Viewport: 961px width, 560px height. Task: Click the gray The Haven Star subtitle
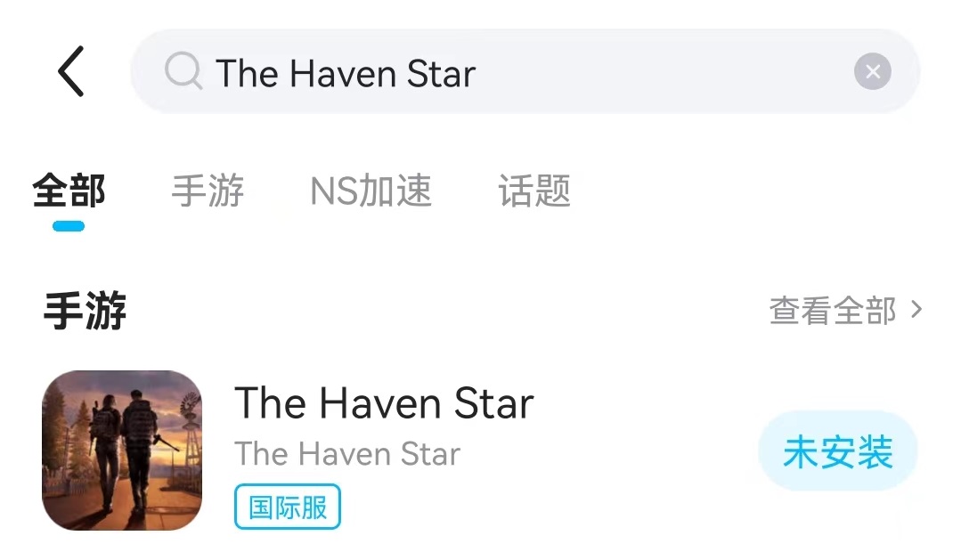click(x=346, y=454)
